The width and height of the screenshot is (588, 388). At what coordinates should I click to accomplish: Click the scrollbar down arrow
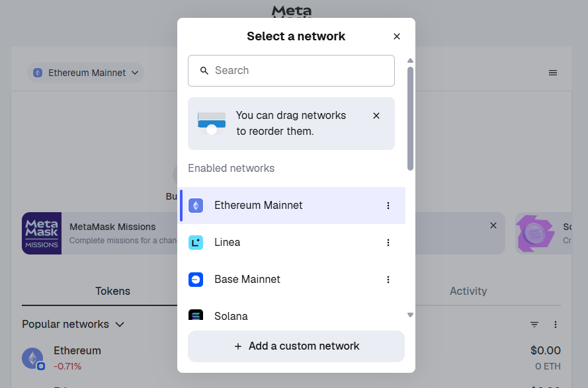point(410,315)
